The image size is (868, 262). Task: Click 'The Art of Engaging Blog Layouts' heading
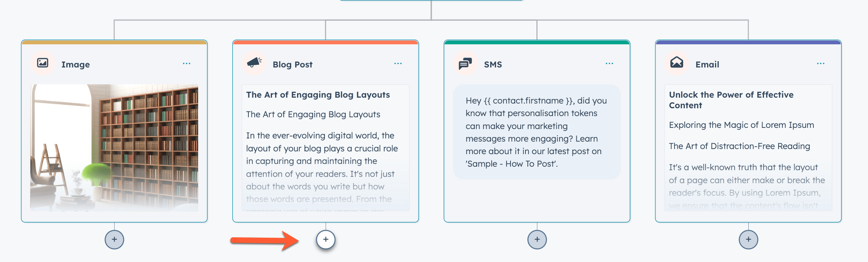[318, 95]
